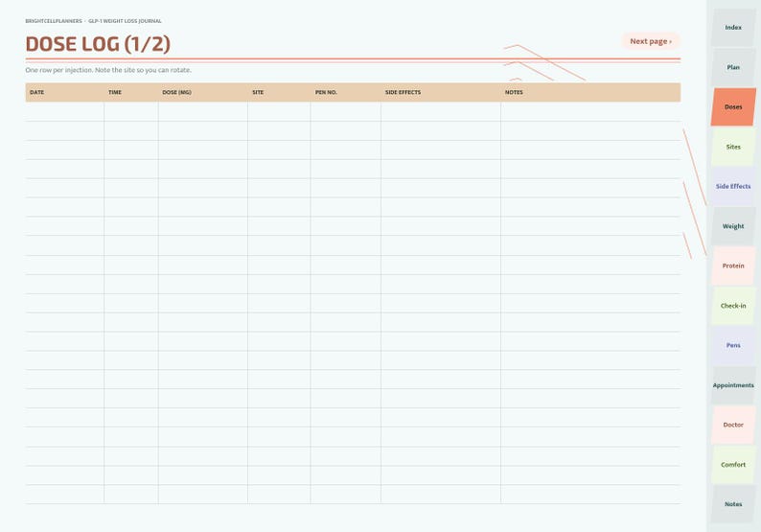The width and height of the screenshot is (761, 532).
Task: Go to the Next page link
Action: 651,41
